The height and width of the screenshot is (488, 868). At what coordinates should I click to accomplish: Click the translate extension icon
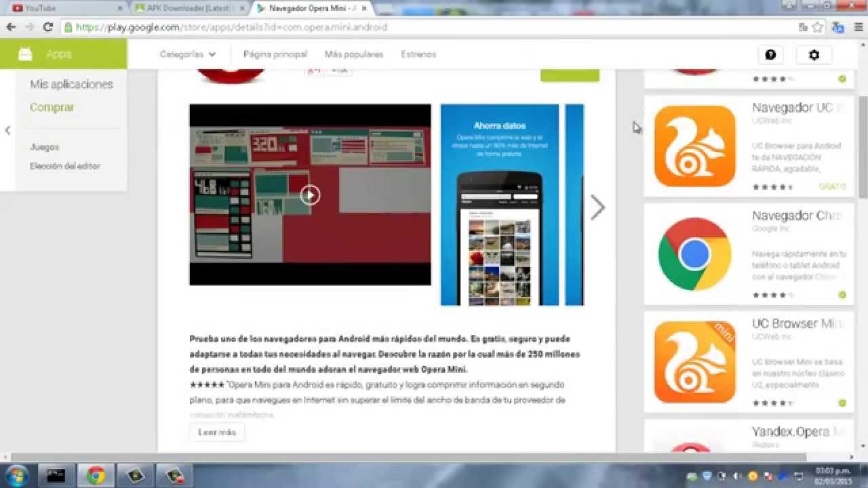point(838,27)
